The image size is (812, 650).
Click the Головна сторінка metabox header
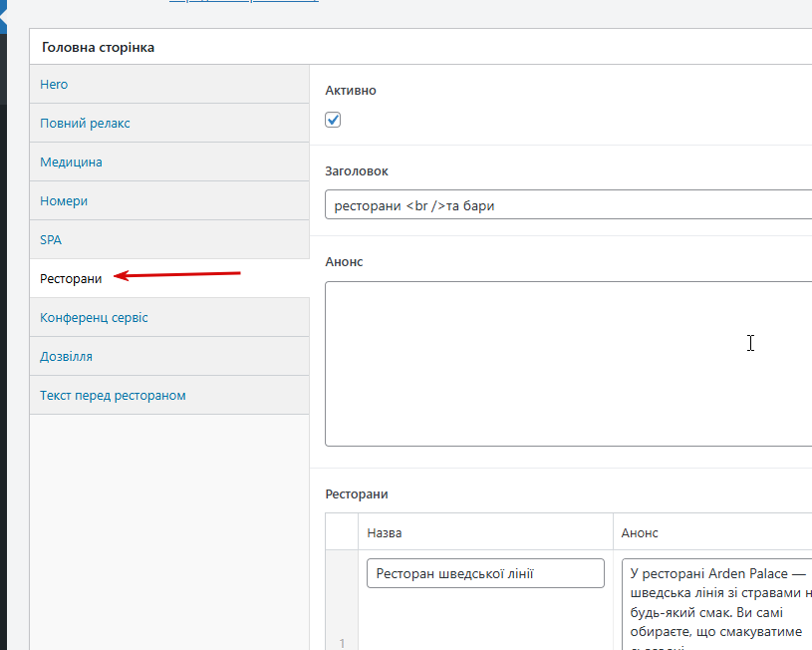click(420, 47)
